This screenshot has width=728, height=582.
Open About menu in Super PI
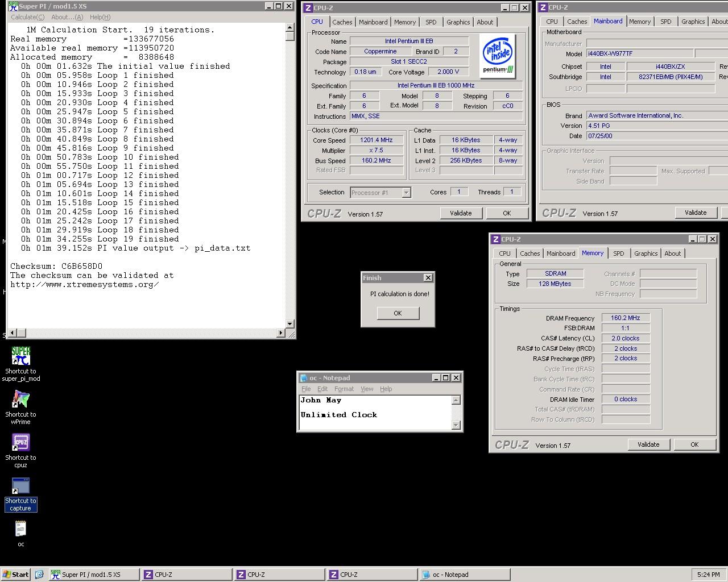pyautogui.click(x=67, y=17)
